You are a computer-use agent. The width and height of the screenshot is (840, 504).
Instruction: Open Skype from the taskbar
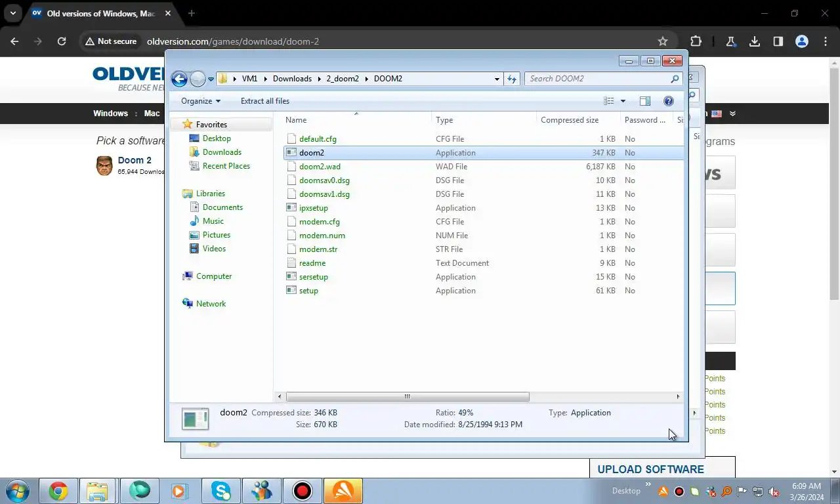[x=220, y=491]
